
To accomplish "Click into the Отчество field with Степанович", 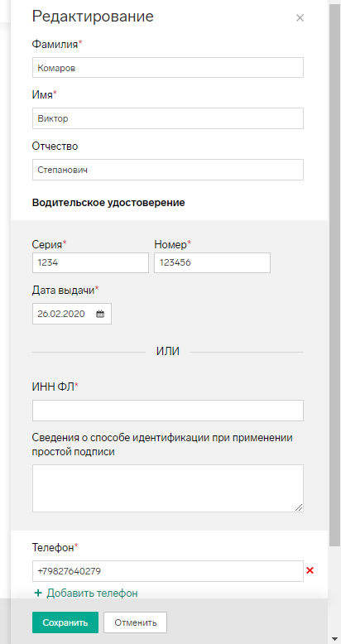I will [x=168, y=170].
